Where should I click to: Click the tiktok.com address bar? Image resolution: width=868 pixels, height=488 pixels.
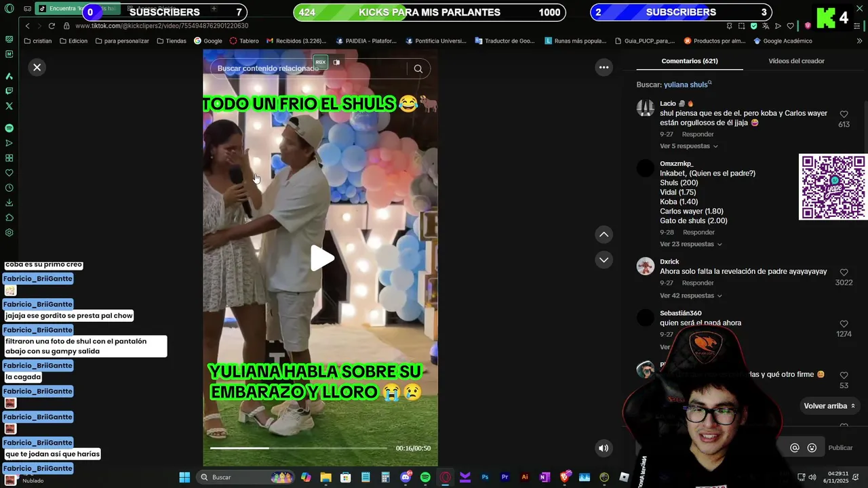point(161,26)
